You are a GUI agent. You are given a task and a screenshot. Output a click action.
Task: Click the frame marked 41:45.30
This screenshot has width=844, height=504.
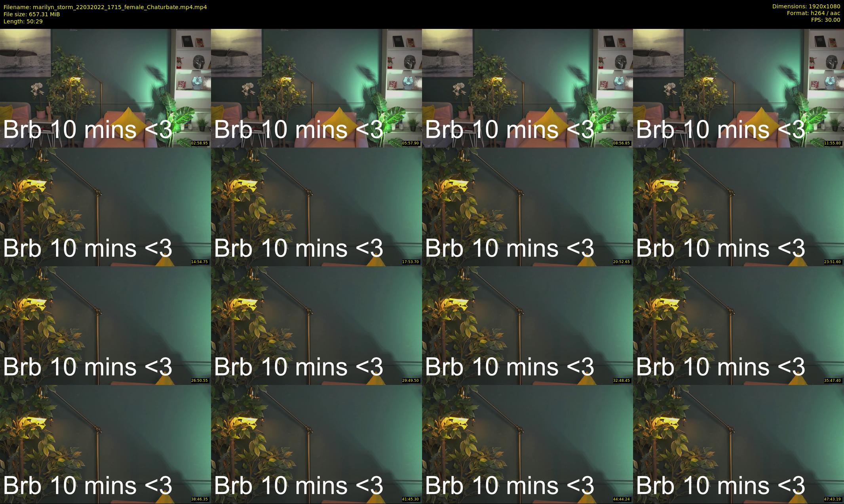tap(316, 444)
